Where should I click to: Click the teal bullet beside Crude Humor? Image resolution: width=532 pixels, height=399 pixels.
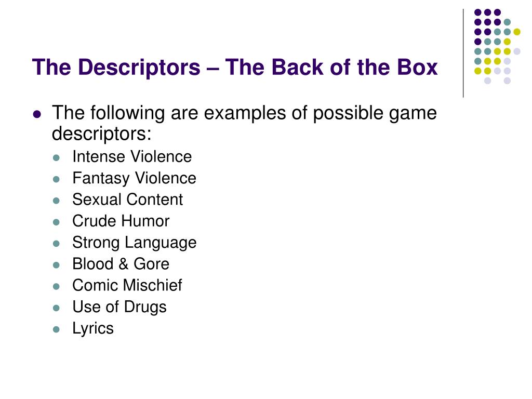click(x=56, y=222)
